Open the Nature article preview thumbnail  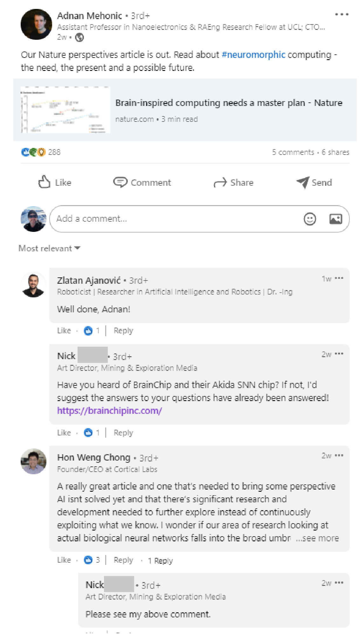pos(65,110)
